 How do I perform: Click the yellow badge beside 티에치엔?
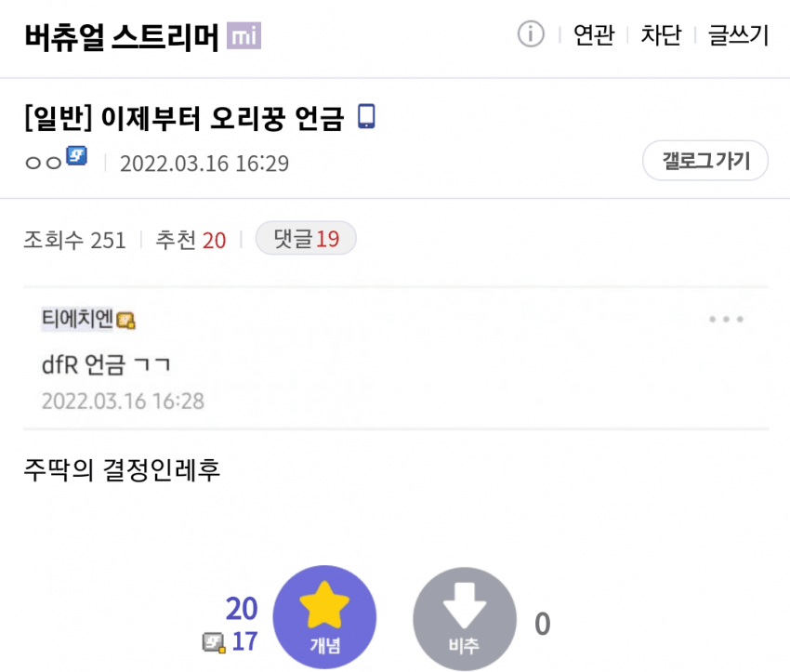(x=125, y=321)
